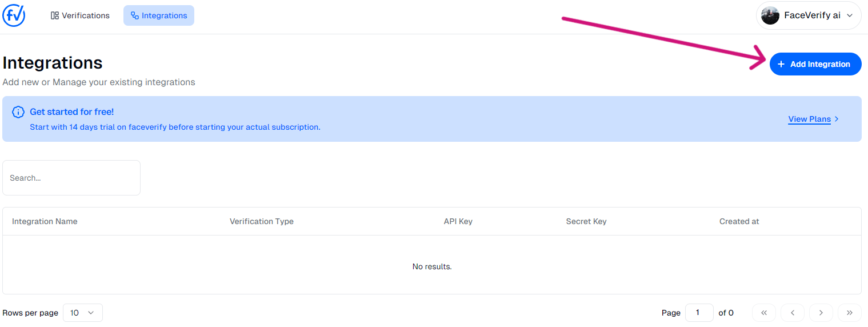Click the Add Integration button

[815, 64]
